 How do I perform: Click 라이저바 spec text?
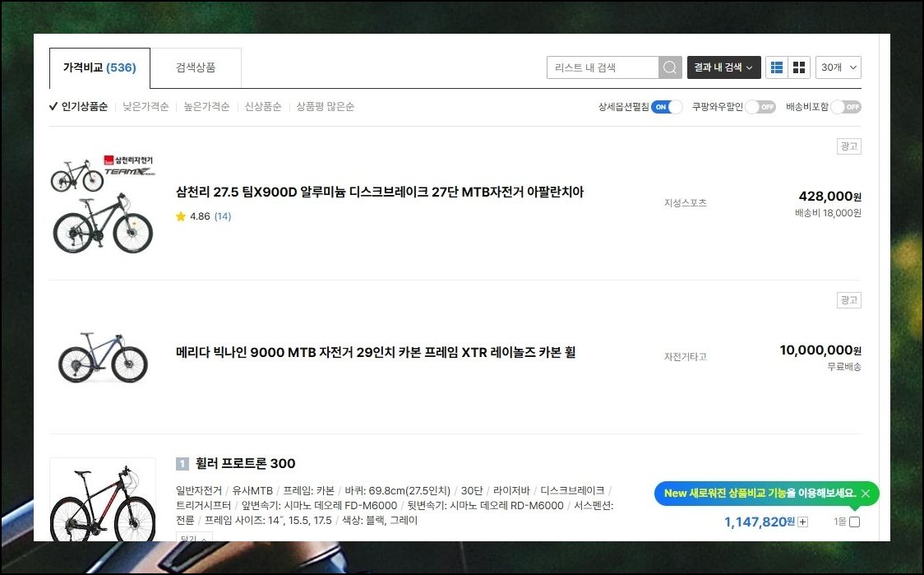point(511,490)
